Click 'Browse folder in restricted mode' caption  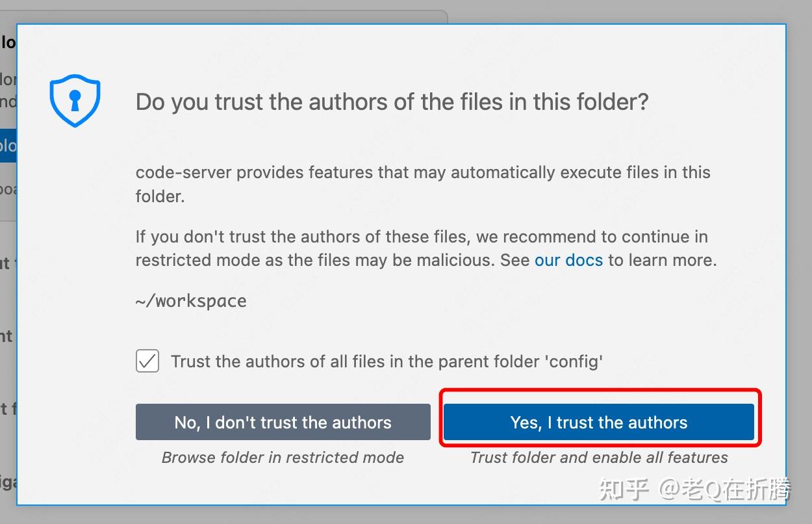click(x=283, y=457)
